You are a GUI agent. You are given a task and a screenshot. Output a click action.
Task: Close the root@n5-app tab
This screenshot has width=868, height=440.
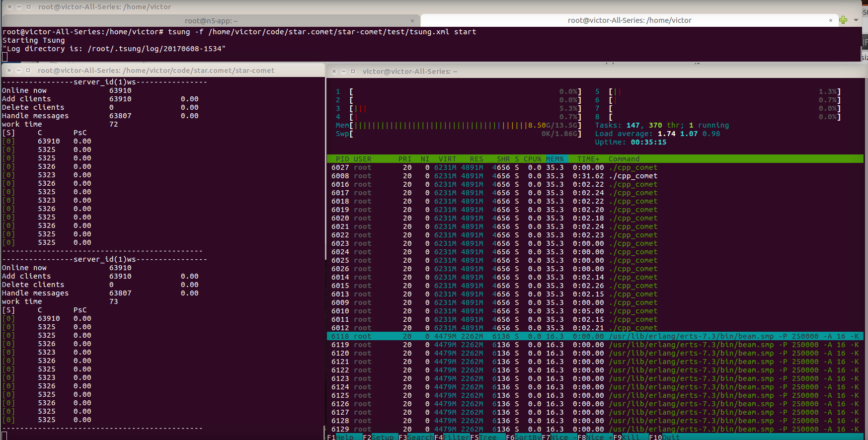(412, 21)
